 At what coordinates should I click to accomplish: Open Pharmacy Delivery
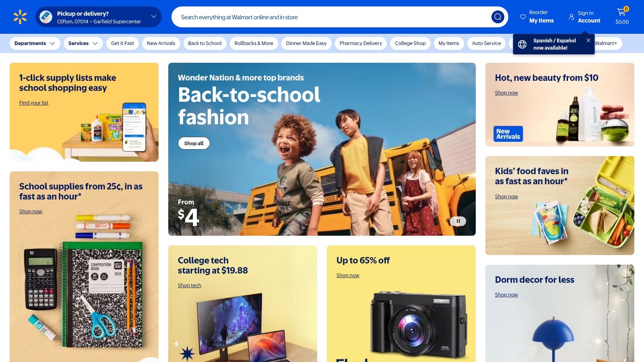tap(361, 43)
